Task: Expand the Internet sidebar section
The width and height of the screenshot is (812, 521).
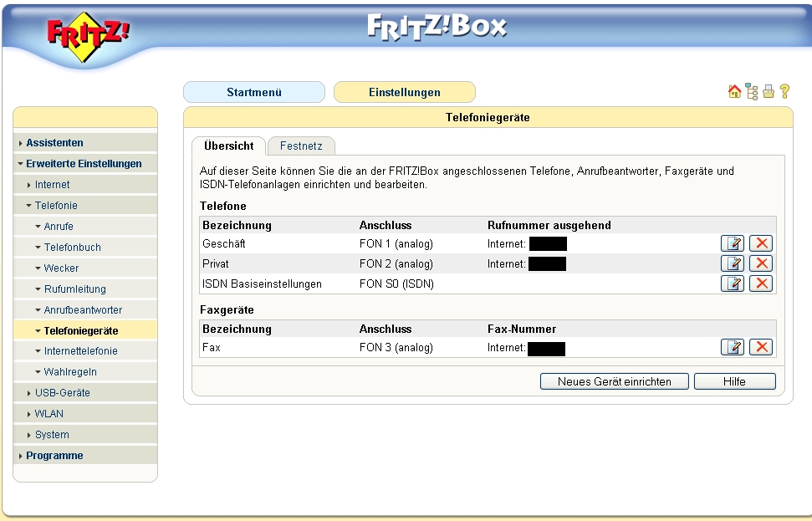Action: tap(52, 185)
